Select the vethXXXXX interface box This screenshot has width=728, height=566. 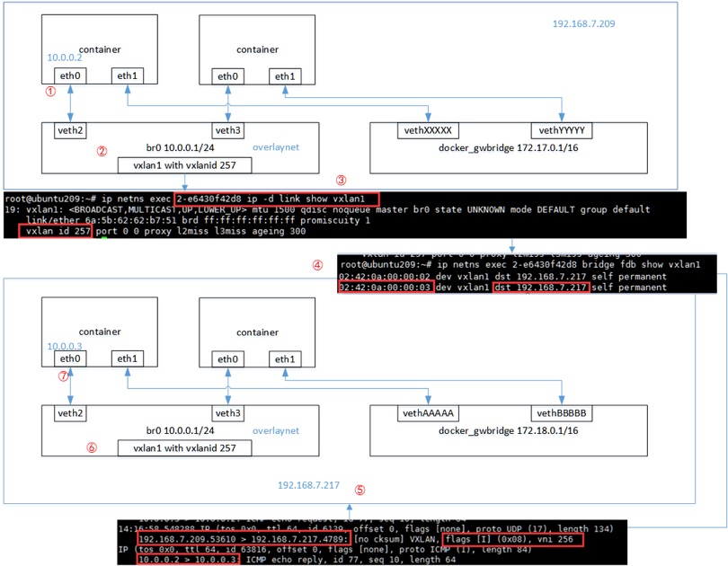point(428,130)
